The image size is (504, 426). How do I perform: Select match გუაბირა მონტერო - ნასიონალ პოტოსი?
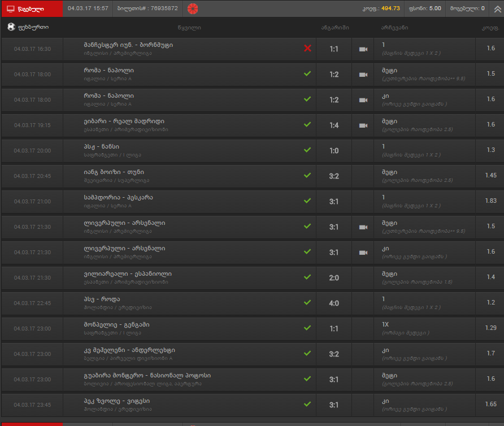pyautogui.click(x=147, y=376)
